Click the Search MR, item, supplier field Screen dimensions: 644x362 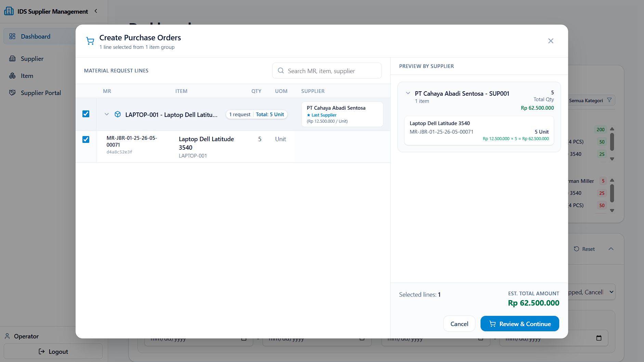tap(327, 71)
